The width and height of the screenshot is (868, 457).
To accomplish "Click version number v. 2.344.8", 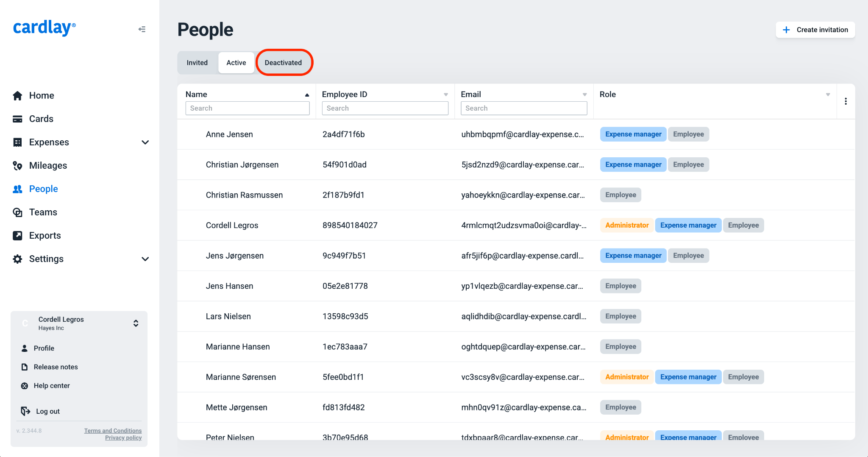I will [29, 430].
